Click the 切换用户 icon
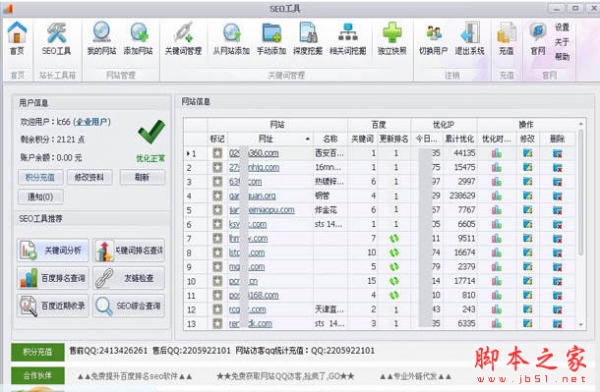This screenshot has height=392, width=600. click(x=434, y=38)
